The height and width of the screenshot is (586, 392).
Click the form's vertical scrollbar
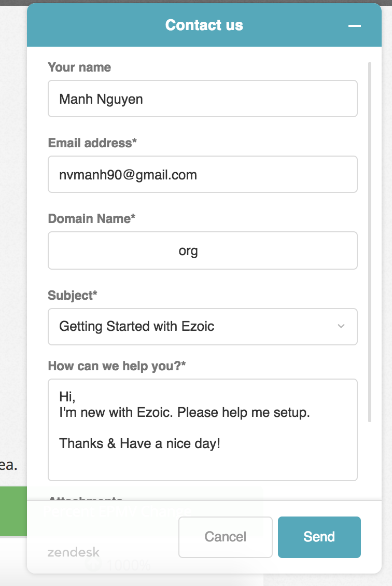tap(370, 242)
